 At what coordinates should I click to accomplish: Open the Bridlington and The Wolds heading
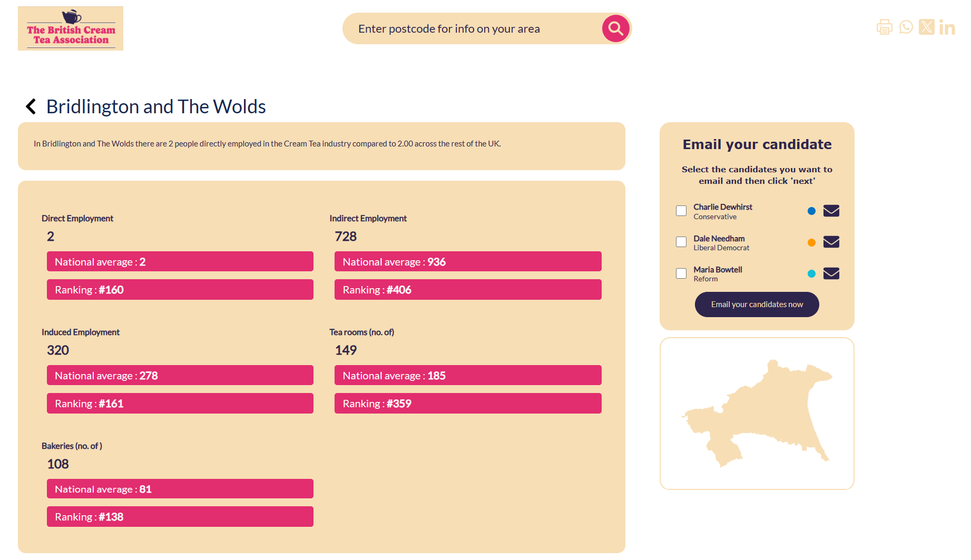(x=156, y=106)
